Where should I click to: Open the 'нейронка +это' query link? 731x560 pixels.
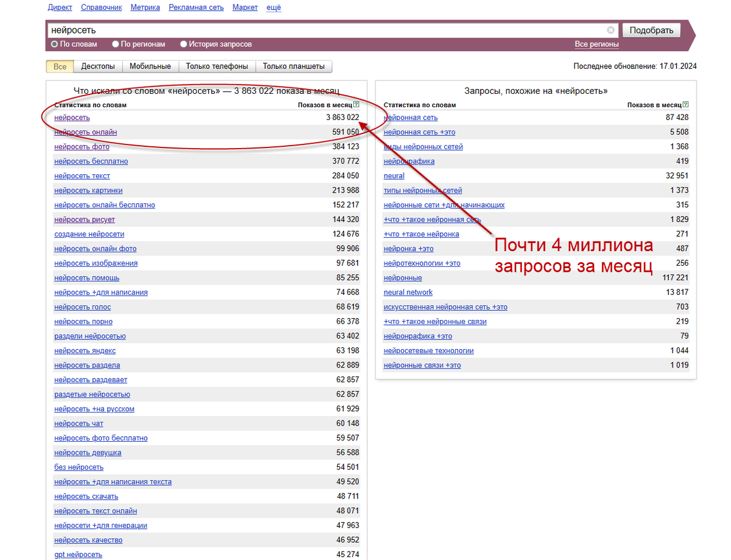pos(409,249)
